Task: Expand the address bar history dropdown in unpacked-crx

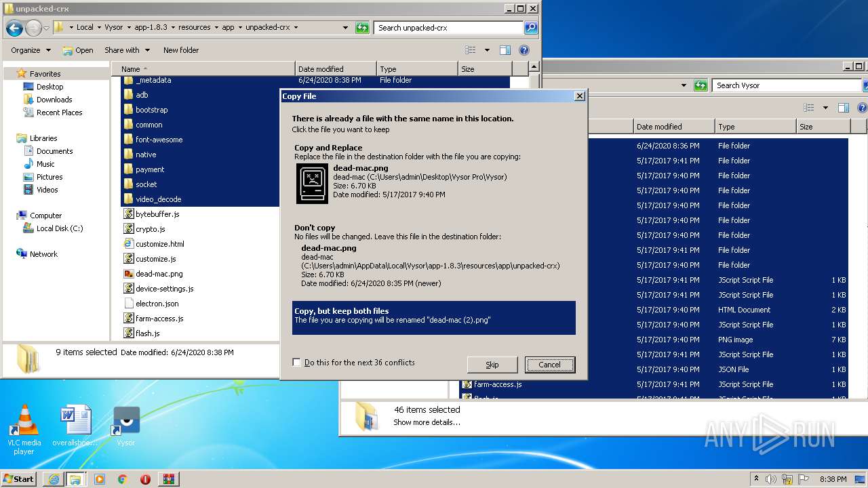Action: [346, 28]
